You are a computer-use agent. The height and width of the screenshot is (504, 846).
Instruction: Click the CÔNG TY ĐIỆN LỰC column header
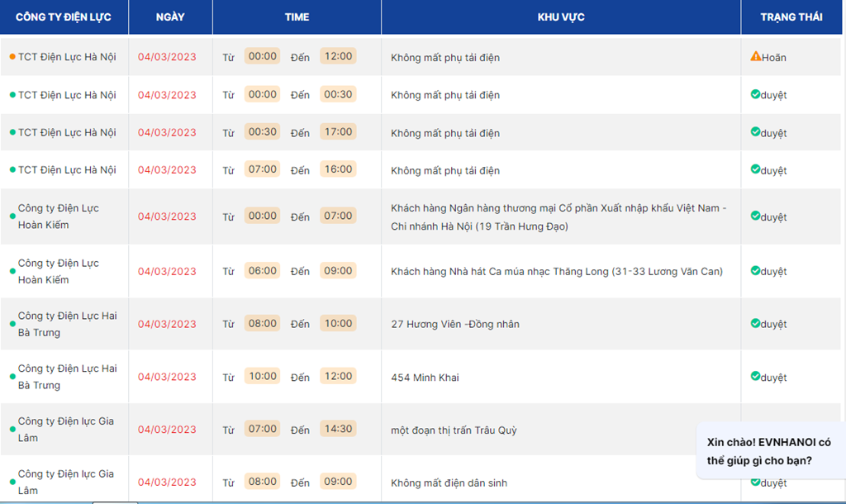point(64,17)
